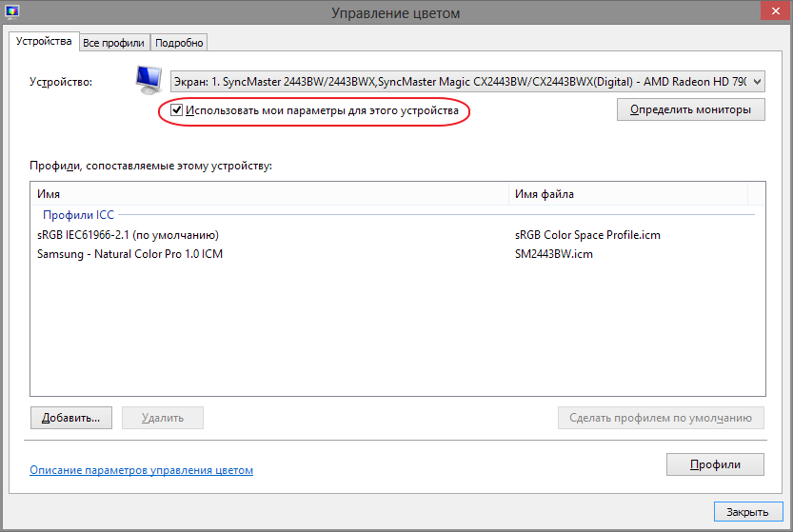793x532 pixels.
Task: Open the Все профили tab
Action: 113,43
